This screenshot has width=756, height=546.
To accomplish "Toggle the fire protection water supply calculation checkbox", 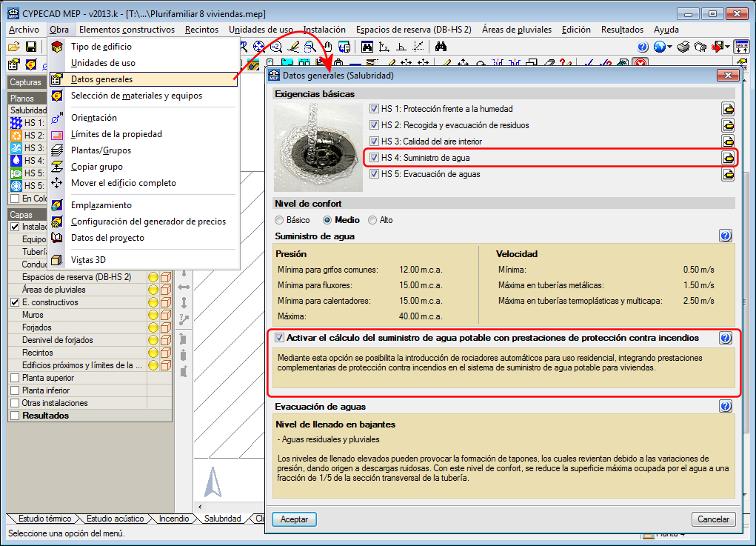I will point(279,338).
